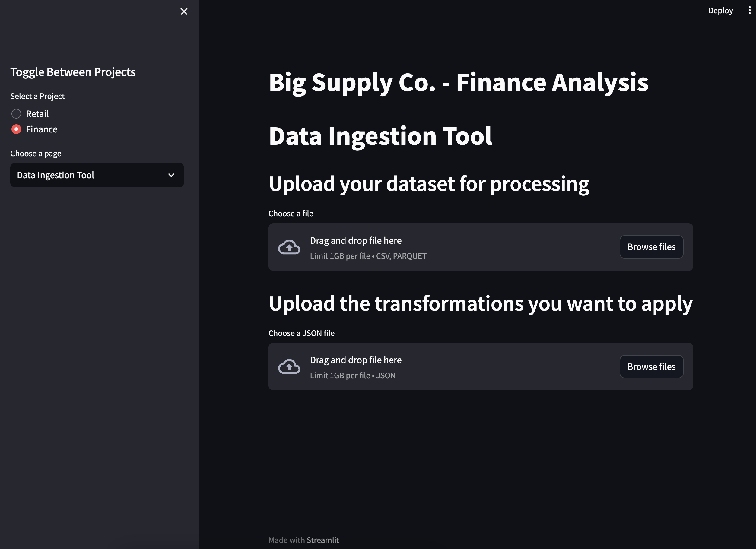The image size is (756, 549).
Task: Open the Data Ingestion Tool select box
Action: click(97, 175)
